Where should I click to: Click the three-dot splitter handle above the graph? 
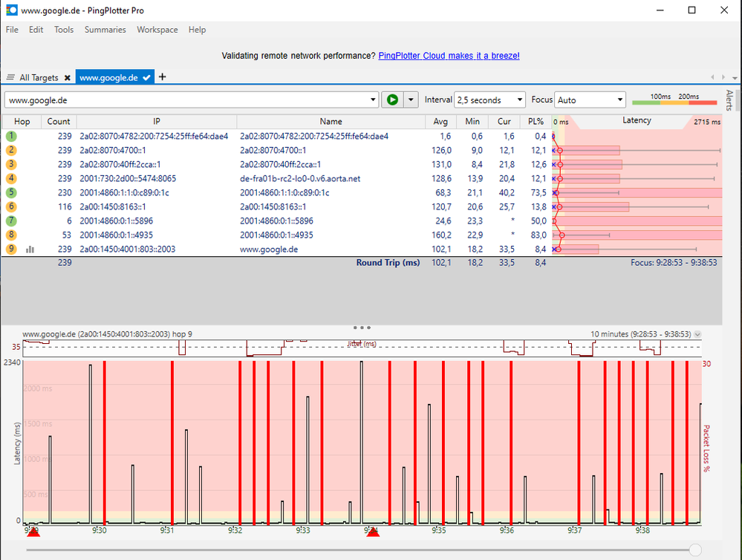pos(362,327)
